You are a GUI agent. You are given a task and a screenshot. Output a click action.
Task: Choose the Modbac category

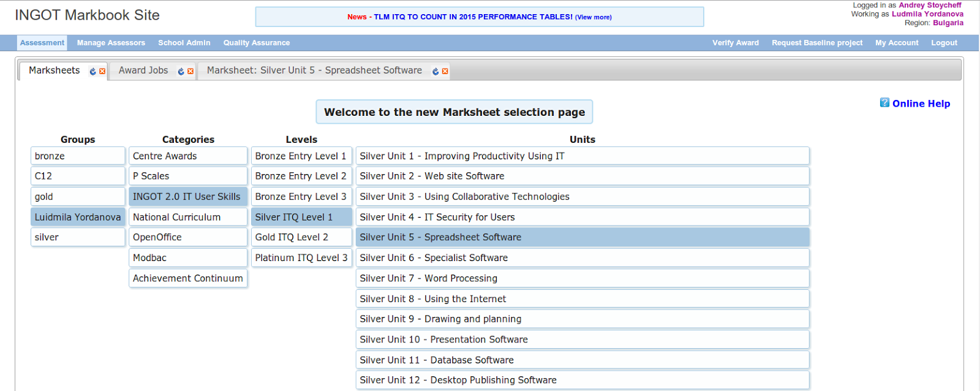pyautogui.click(x=188, y=258)
